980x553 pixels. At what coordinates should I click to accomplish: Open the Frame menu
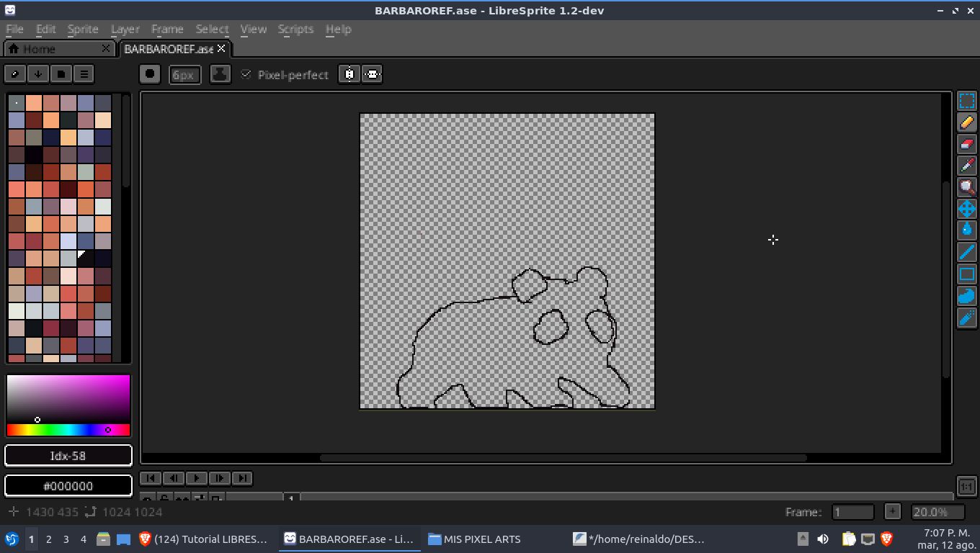(x=167, y=29)
